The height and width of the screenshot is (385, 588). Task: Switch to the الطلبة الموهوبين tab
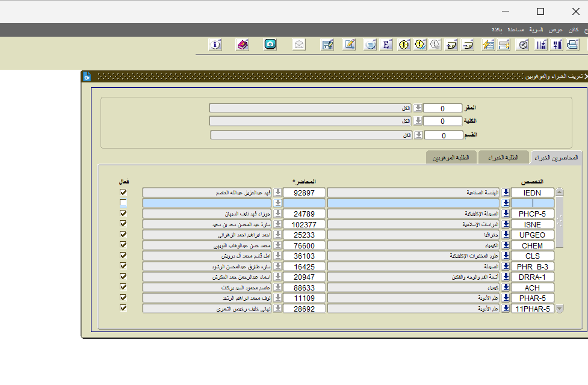tap(451, 158)
